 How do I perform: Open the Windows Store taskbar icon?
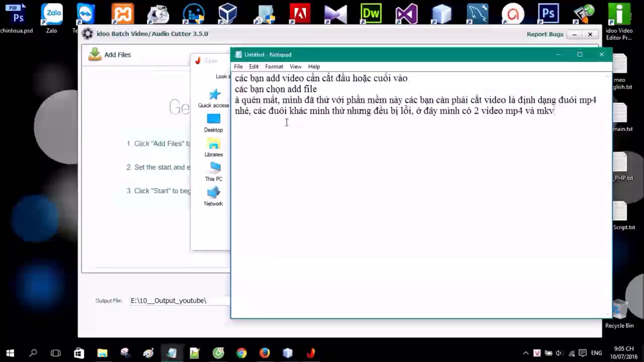click(x=79, y=353)
